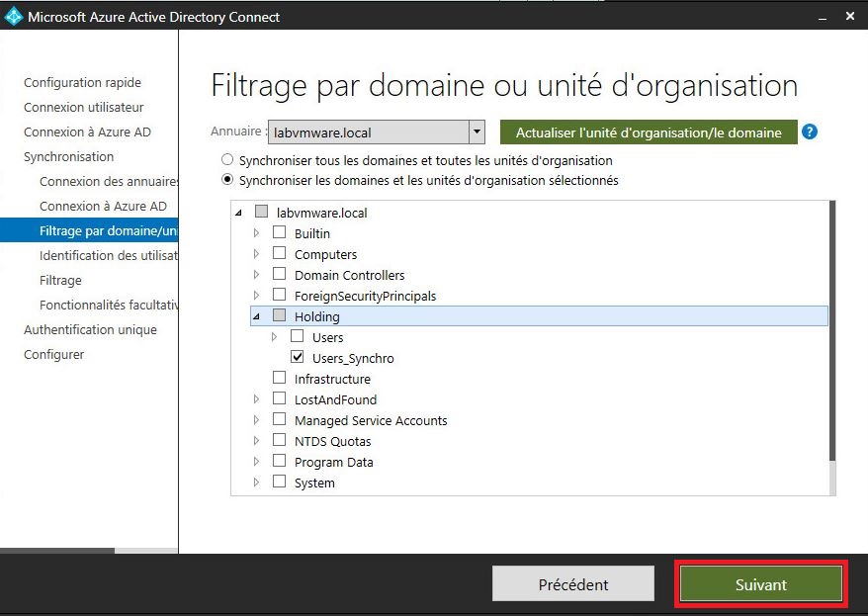Check the Program Data checkbox
The width and height of the screenshot is (868, 616).
[x=279, y=461]
